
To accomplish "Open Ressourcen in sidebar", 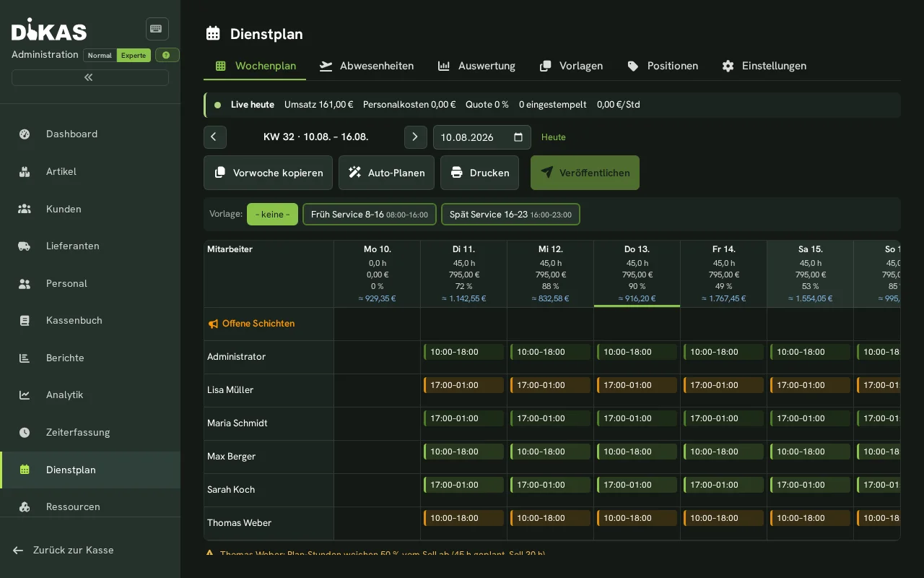I will (90, 506).
